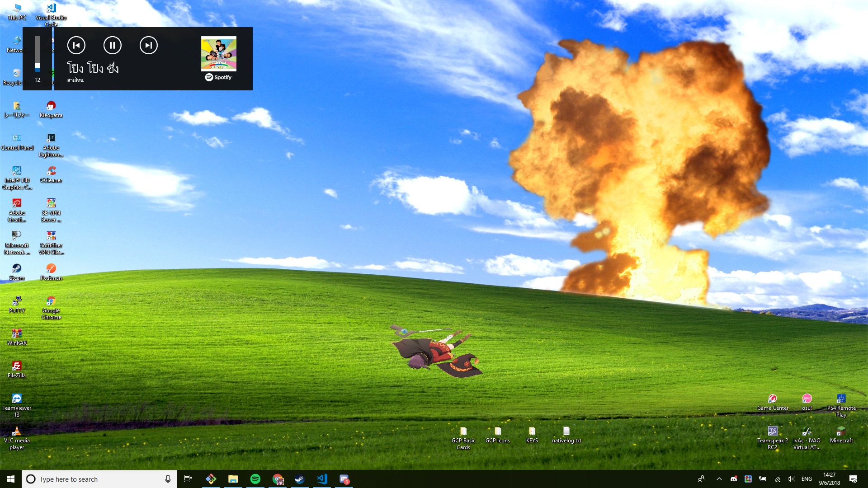The height and width of the screenshot is (488, 868).
Task: Launch Postman from desktop
Action: point(51,272)
